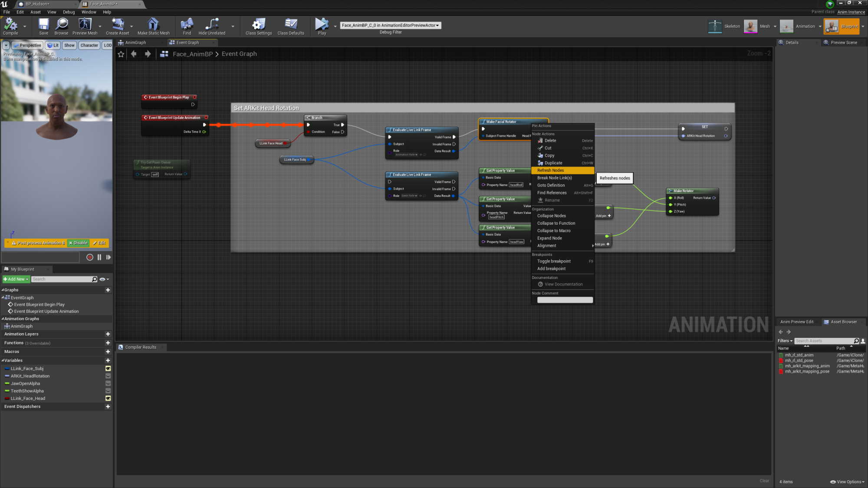Toggle the Lit view mode button

(x=53, y=45)
